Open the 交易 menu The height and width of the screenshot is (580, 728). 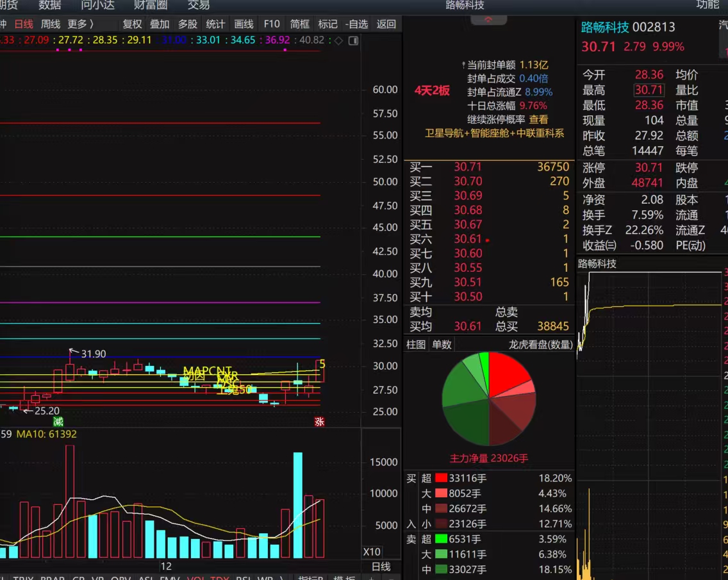coord(199,5)
